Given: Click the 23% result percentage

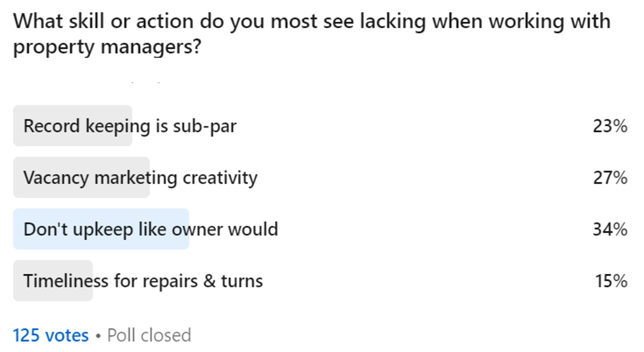Looking at the screenshot, I should (610, 126).
